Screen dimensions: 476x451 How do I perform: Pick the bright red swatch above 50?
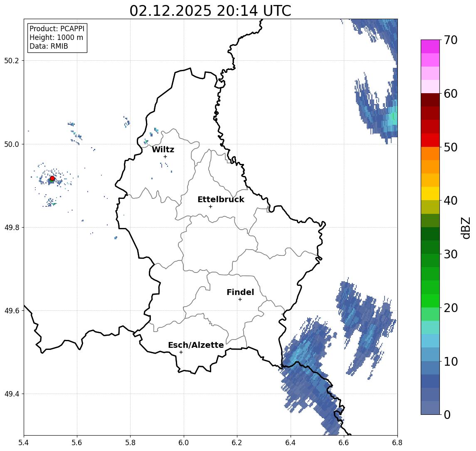pos(430,140)
